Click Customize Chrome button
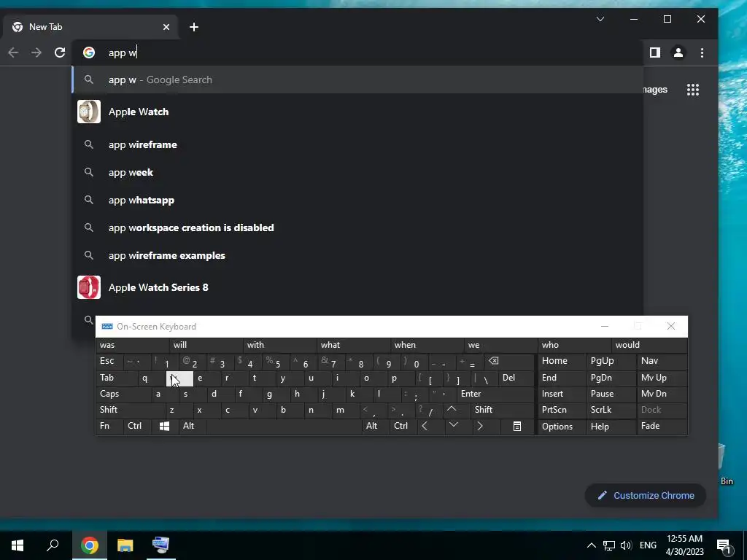The height and width of the screenshot is (560, 747). pos(646,495)
